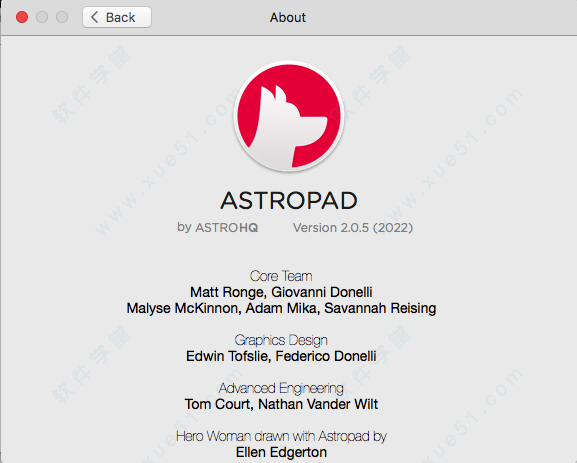Close the About window
Viewport: 577px width, 463px height.
(22, 17)
